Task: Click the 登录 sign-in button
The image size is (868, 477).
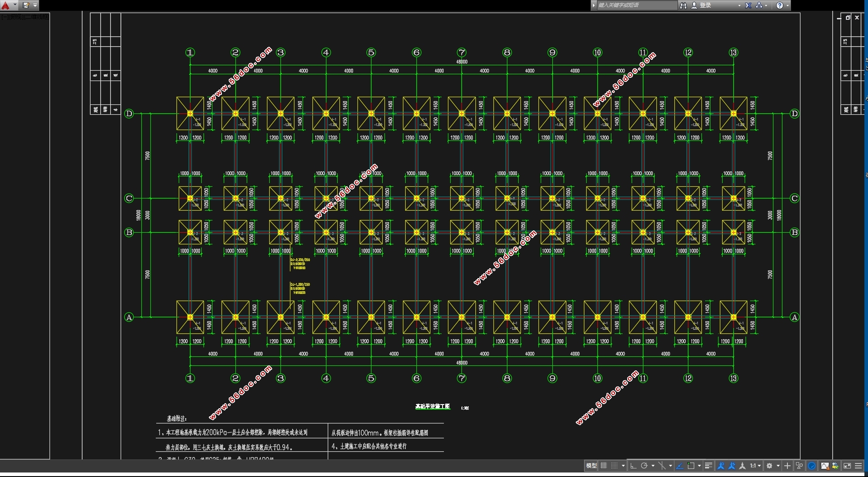Action: click(x=701, y=5)
